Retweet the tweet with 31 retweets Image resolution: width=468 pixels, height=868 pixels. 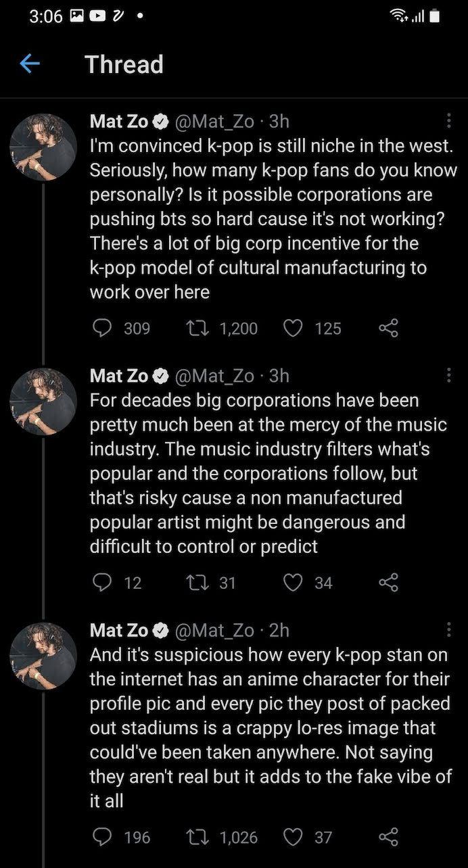[x=196, y=583]
